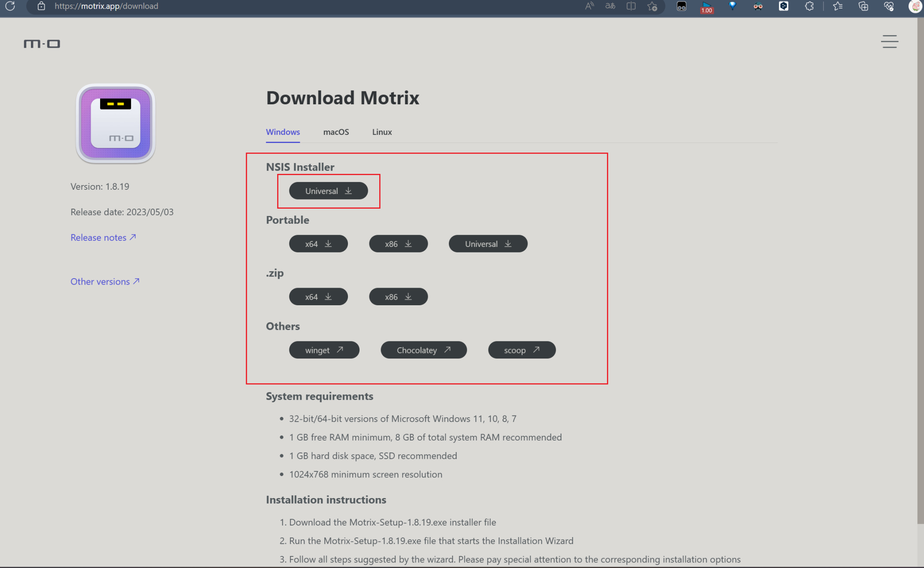View site information via the lock icon

[41, 6]
